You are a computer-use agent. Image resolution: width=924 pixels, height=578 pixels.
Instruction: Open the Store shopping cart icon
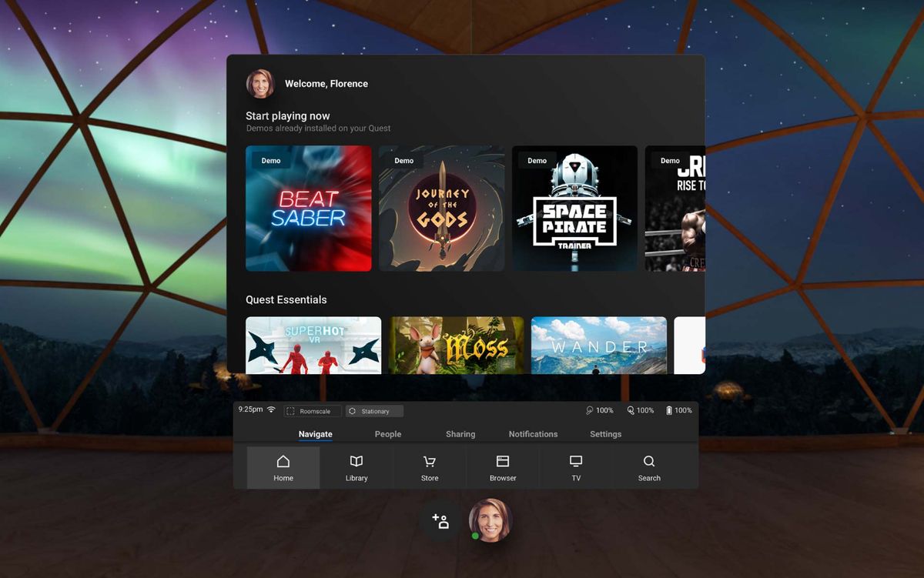click(429, 462)
